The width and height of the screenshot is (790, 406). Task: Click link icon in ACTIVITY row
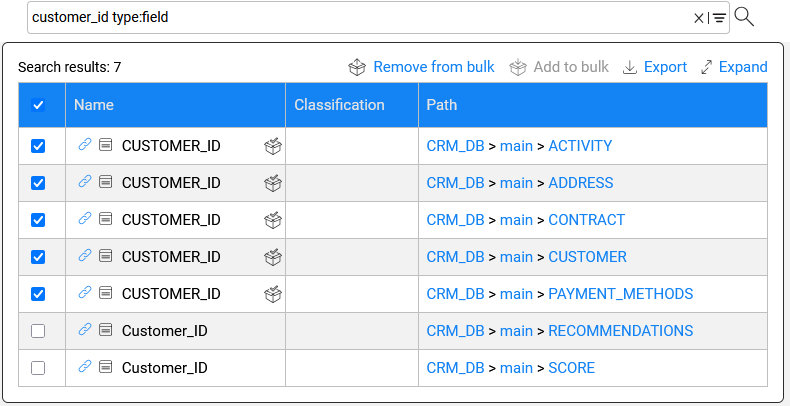(x=84, y=145)
